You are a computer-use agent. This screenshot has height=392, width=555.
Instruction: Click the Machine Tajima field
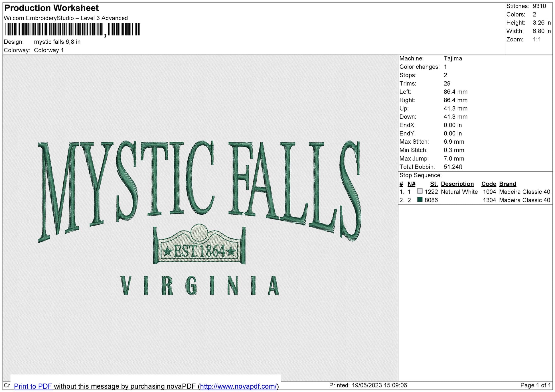[453, 58]
